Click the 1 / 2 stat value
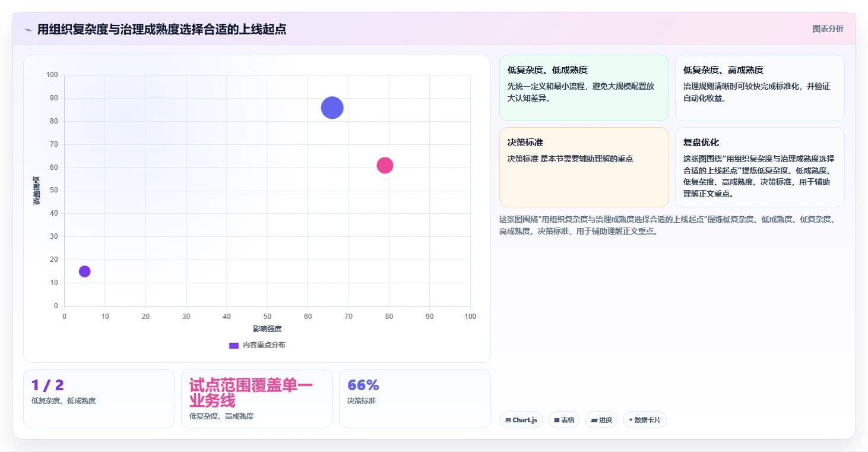The height and width of the screenshot is (452, 868). click(47, 385)
